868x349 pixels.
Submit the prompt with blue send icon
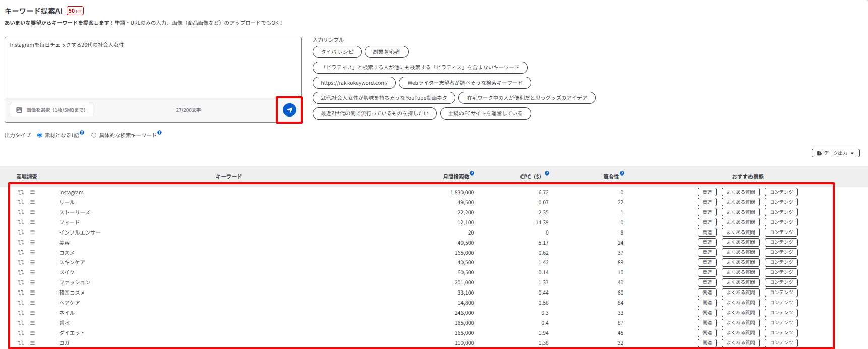(290, 110)
